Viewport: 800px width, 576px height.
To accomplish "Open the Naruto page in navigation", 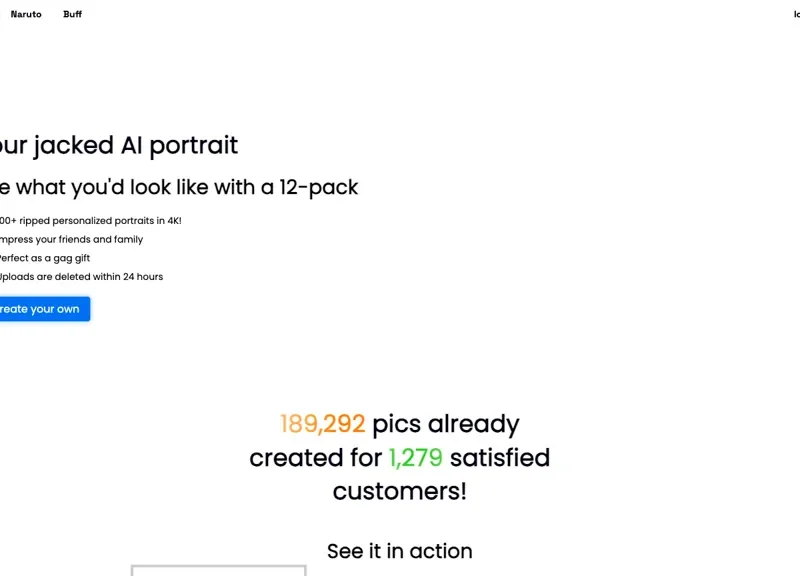I will [x=26, y=15].
